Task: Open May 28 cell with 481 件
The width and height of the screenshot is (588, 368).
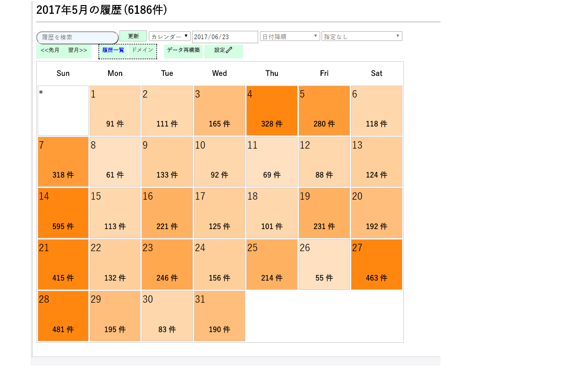Action: coord(63,316)
